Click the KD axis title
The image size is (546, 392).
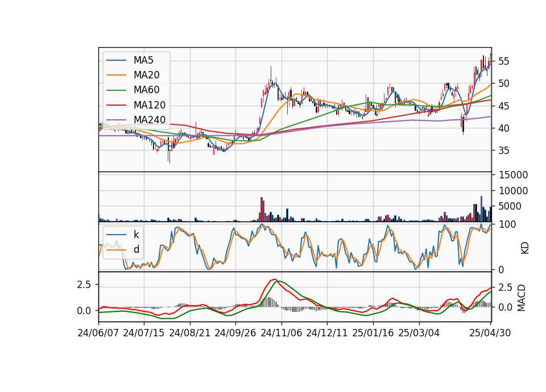click(525, 248)
